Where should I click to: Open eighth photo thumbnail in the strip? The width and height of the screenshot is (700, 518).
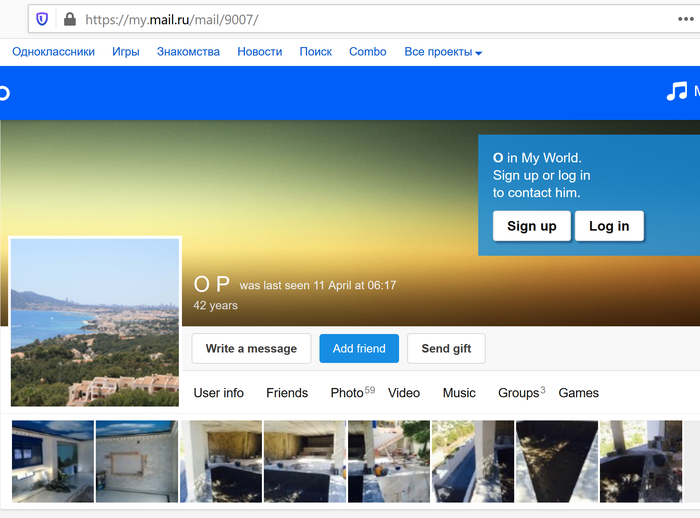pos(641,461)
